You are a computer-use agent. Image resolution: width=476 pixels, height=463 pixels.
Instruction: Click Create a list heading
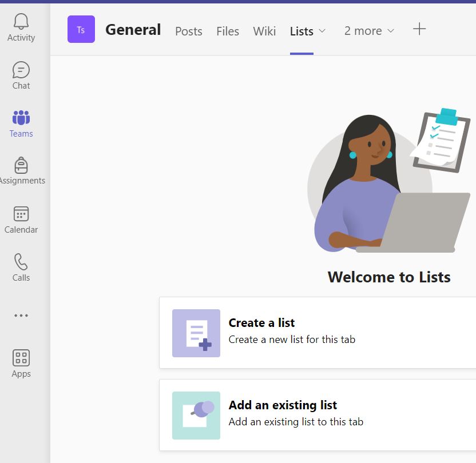click(x=261, y=323)
